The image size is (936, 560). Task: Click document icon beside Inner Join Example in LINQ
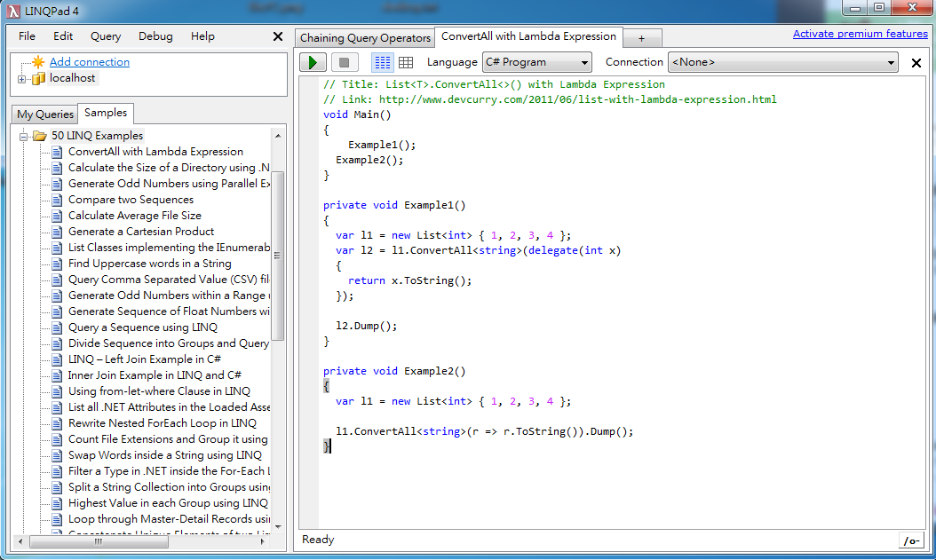click(x=57, y=375)
